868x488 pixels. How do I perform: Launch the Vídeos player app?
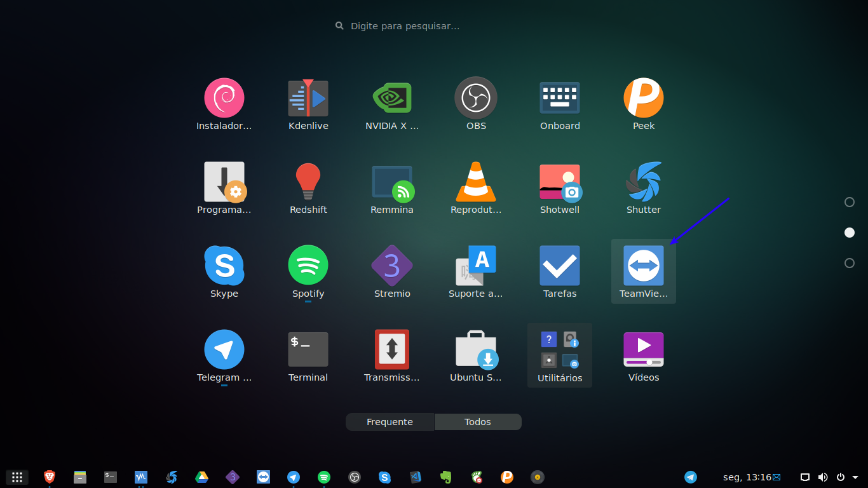644,356
